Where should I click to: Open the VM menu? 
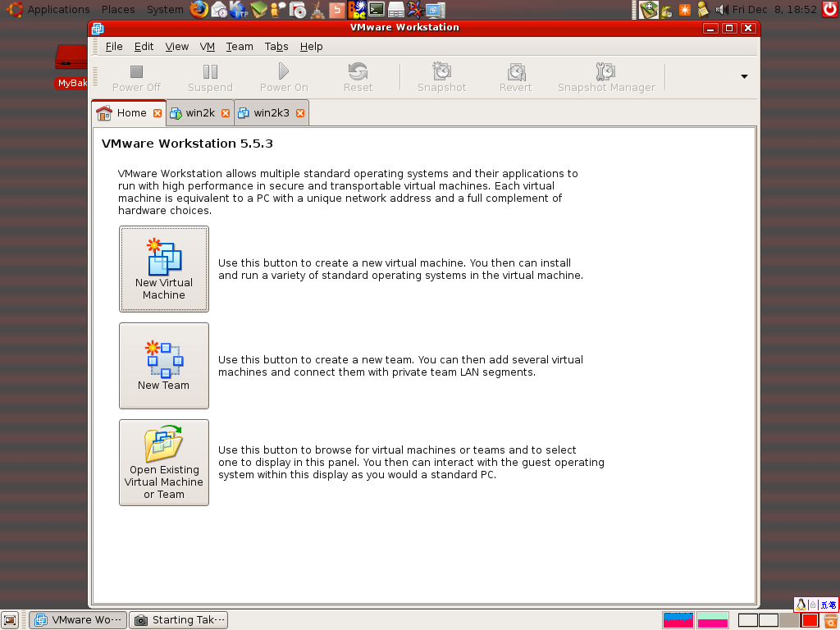(x=208, y=47)
